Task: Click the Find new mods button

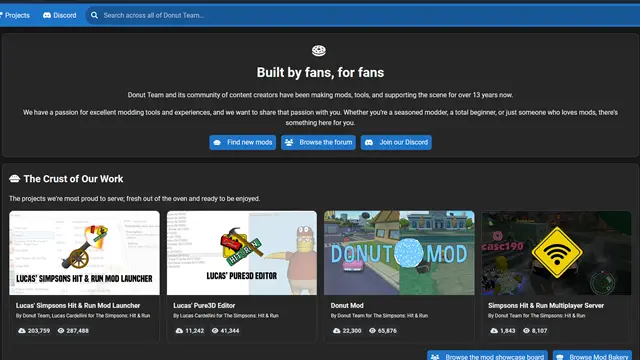Action: pyautogui.click(x=242, y=142)
